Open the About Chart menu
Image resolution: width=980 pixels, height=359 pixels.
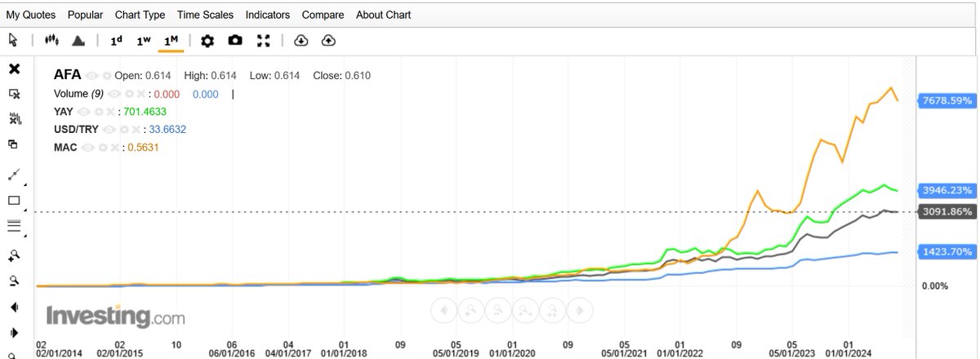(383, 15)
